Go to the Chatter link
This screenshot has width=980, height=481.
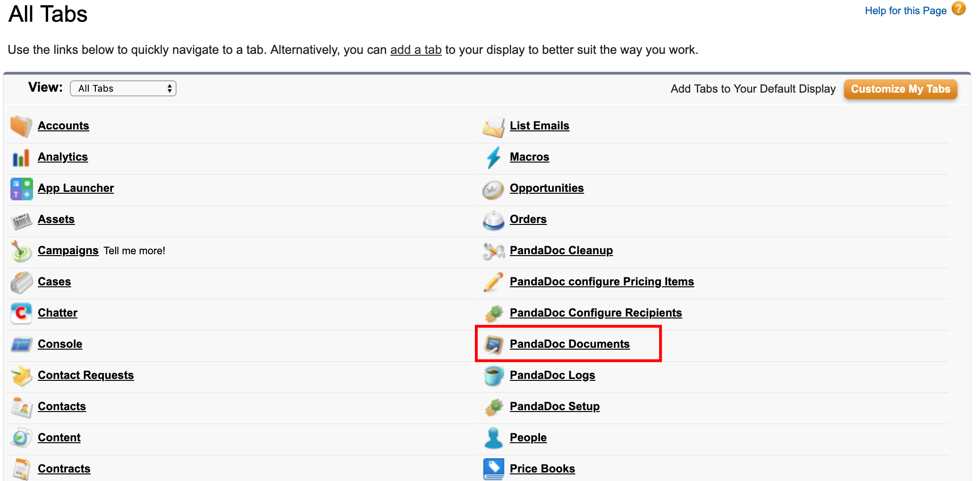58,313
